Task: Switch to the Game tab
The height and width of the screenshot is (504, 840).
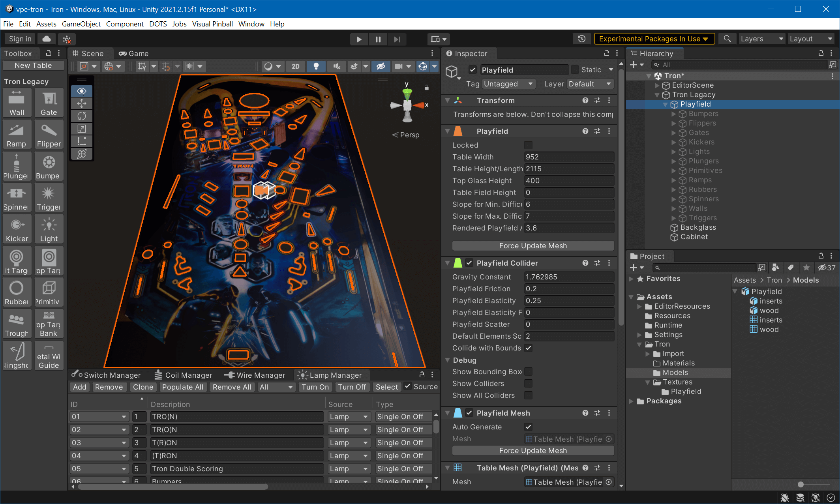Action: pyautogui.click(x=133, y=53)
